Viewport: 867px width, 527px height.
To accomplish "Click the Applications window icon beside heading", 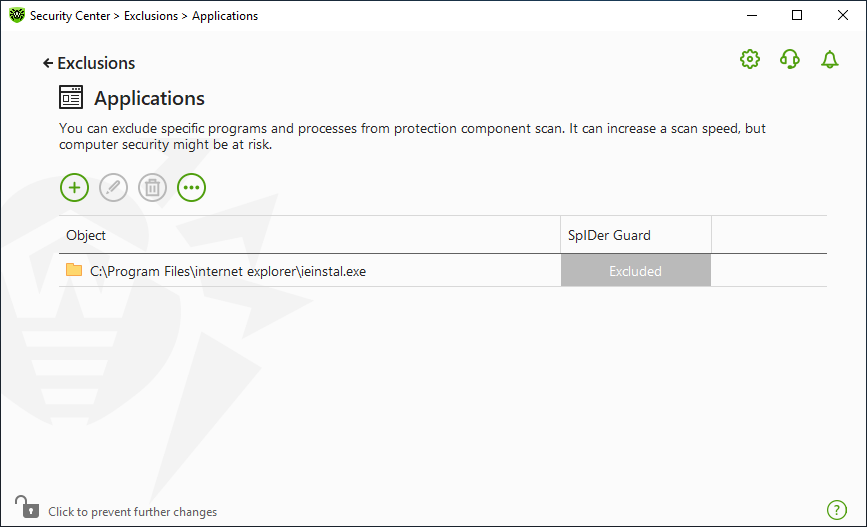I will 71,97.
